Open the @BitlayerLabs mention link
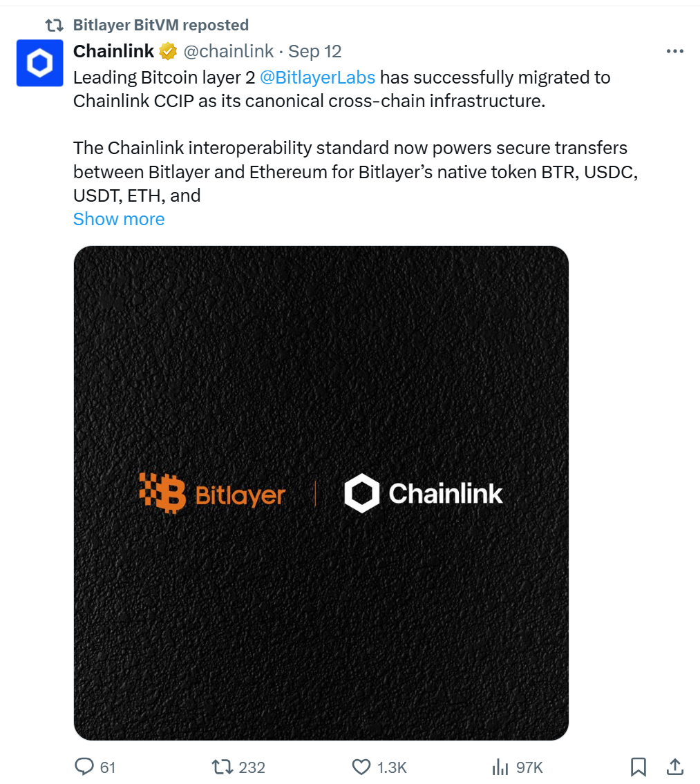The width and height of the screenshot is (700, 784). click(317, 77)
